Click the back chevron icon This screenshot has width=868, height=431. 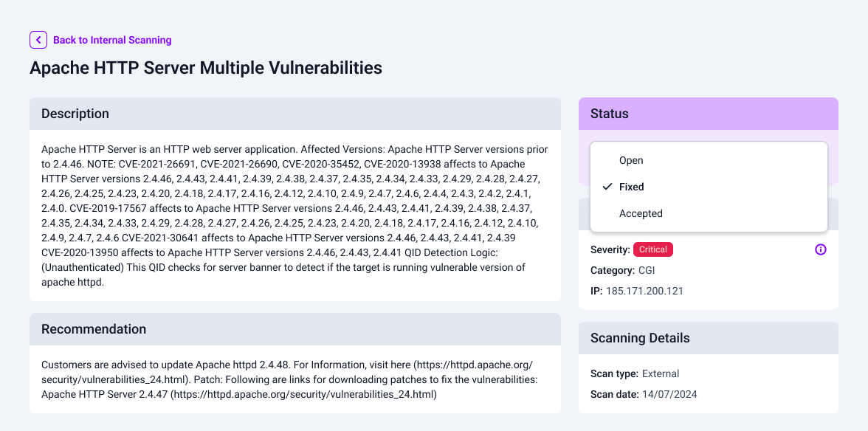click(38, 40)
